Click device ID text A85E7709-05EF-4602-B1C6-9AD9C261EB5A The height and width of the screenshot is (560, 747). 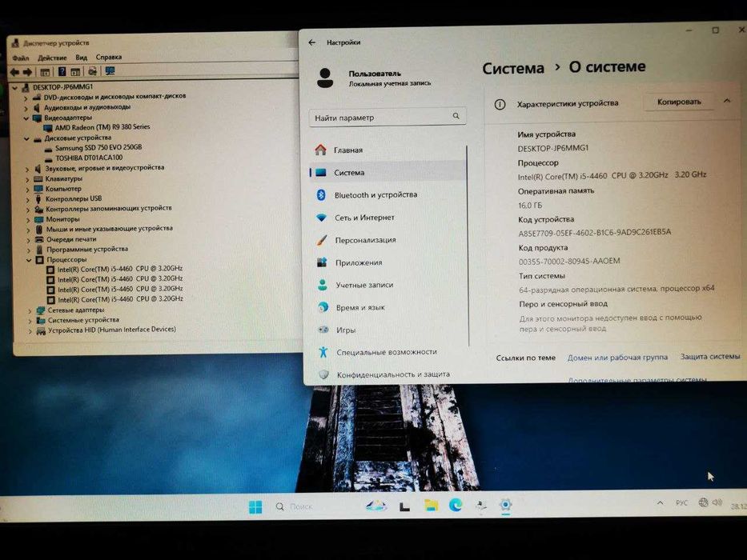[595, 232]
